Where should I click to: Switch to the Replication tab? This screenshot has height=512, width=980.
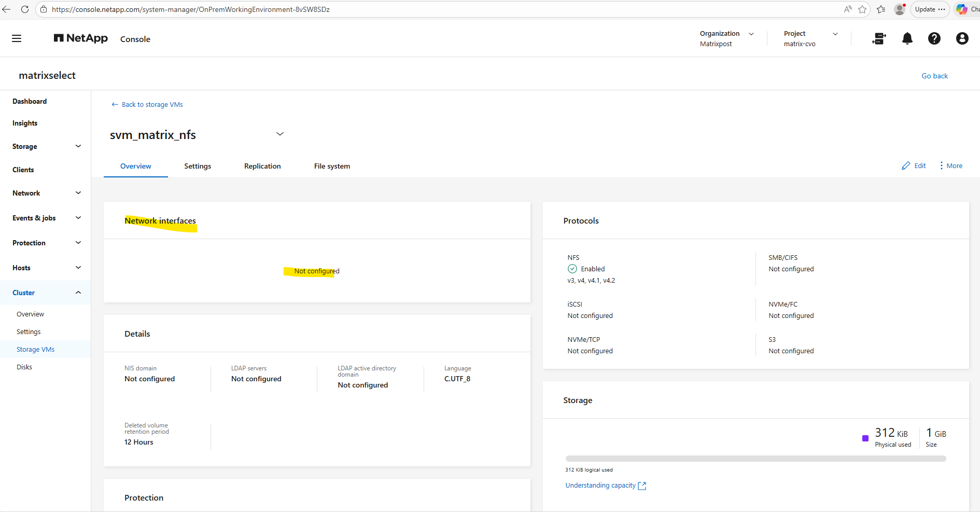pos(262,166)
